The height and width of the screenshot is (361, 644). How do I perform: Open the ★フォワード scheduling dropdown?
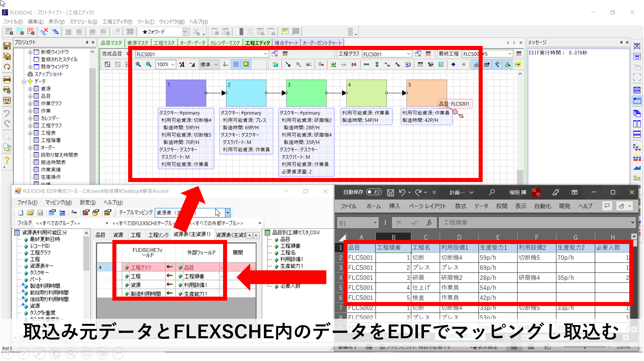(x=184, y=32)
